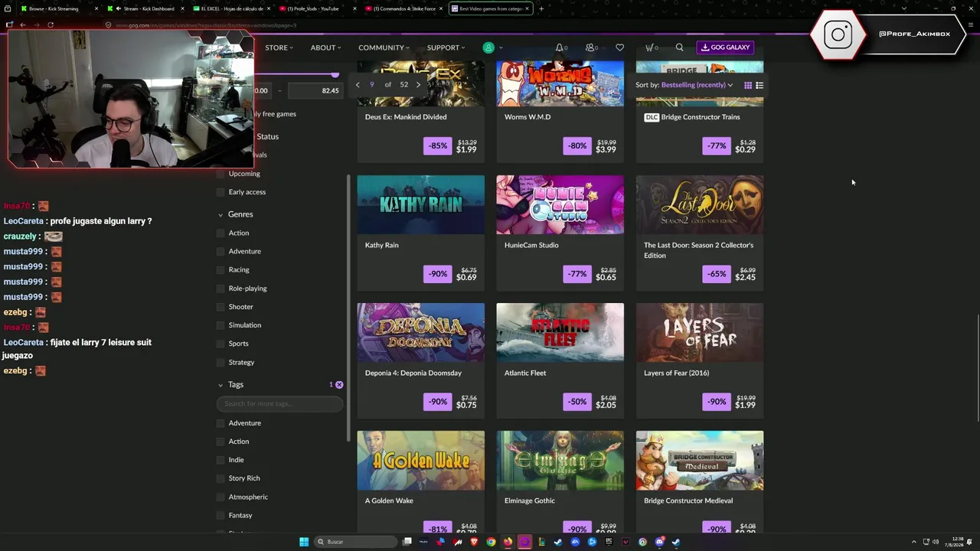Click the browser back arrow
The image size is (980, 551).
(x=23, y=25)
